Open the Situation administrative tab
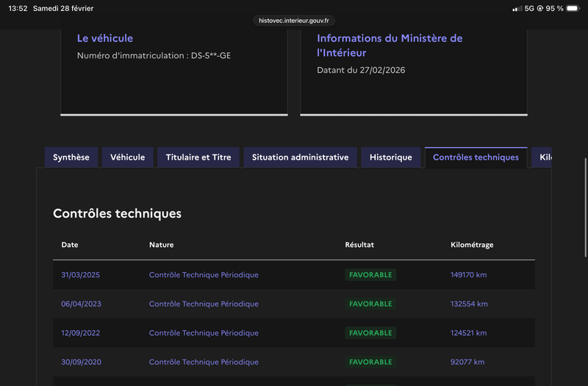 pyautogui.click(x=300, y=157)
